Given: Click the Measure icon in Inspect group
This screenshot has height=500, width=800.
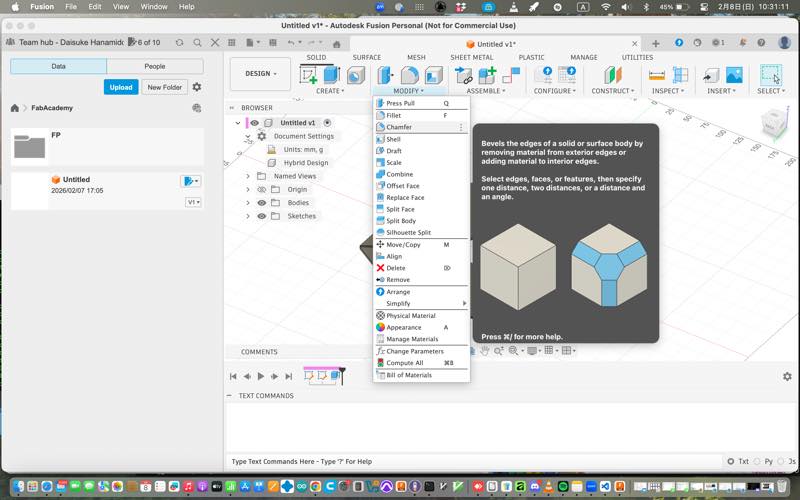Looking at the screenshot, I should 657,75.
